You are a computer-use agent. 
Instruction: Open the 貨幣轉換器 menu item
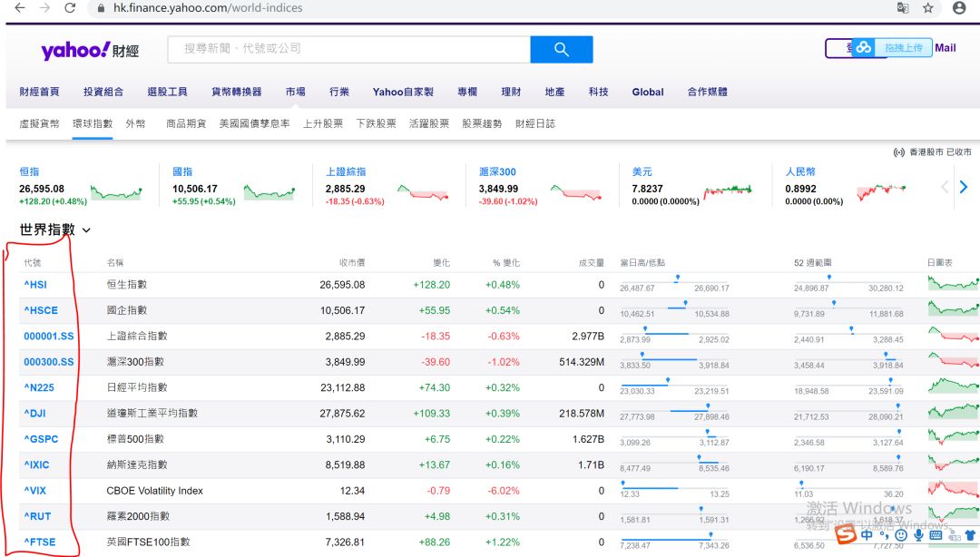pyautogui.click(x=236, y=92)
